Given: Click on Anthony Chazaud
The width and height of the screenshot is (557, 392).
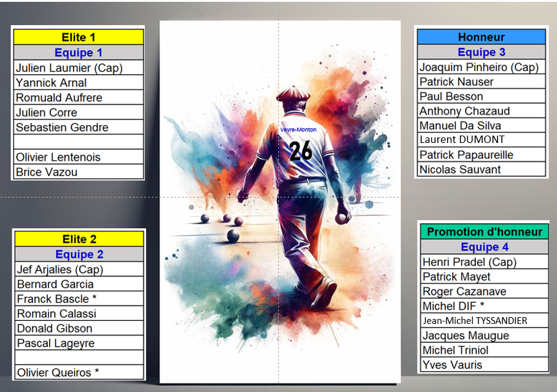Looking at the screenshot, I should pos(481,110).
